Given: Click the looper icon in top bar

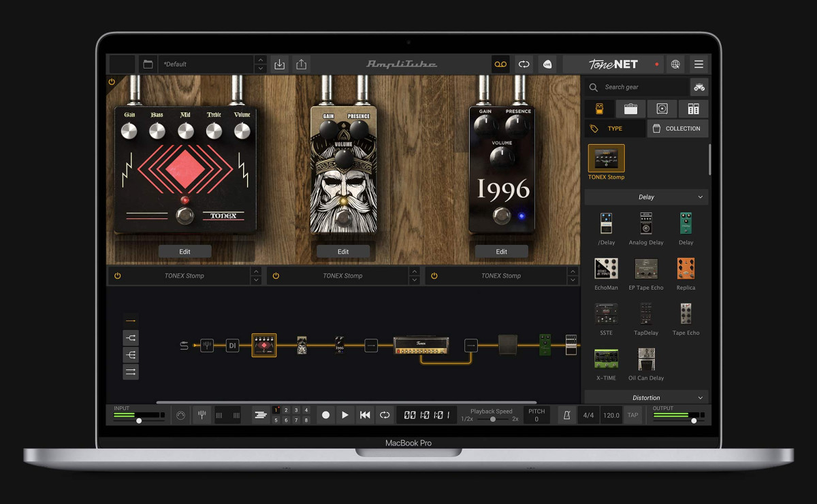Looking at the screenshot, I should [x=524, y=64].
